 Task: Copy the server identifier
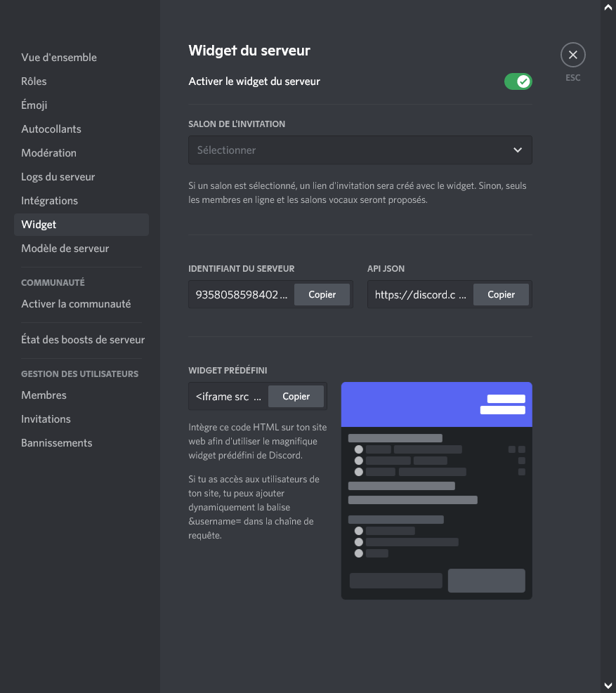pos(322,295)
